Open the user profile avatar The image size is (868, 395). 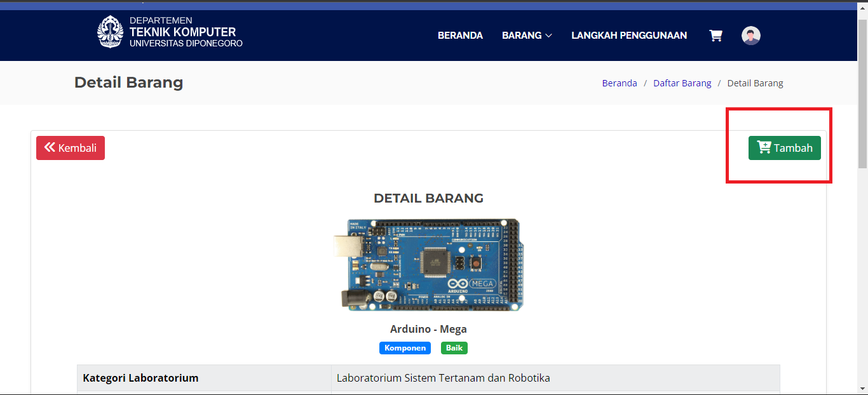point(750,36)
